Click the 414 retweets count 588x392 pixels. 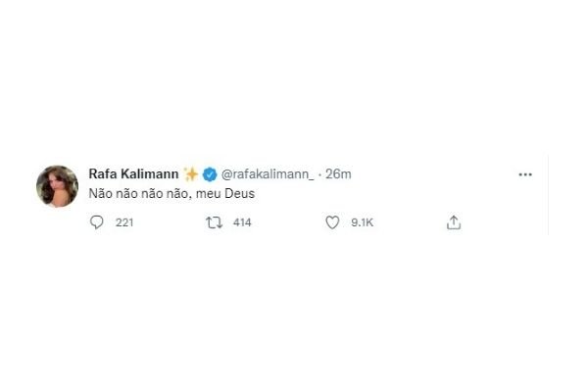click(242, 222)
